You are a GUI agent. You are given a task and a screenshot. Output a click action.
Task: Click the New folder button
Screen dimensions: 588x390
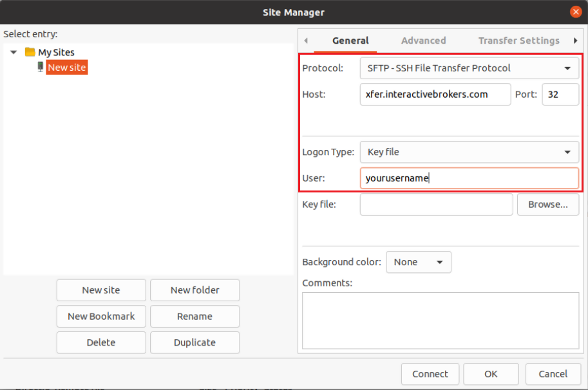pyautogui.click(x=195, y=290)
